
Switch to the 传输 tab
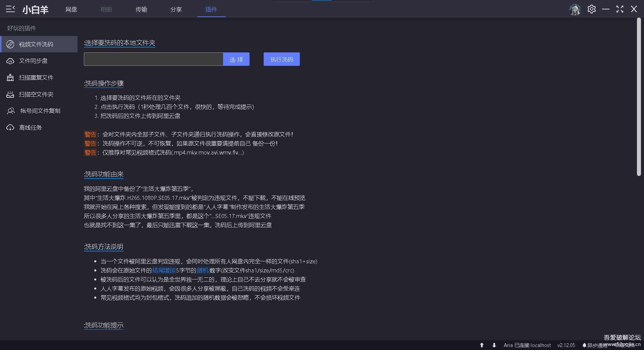(x=141, y=9)
